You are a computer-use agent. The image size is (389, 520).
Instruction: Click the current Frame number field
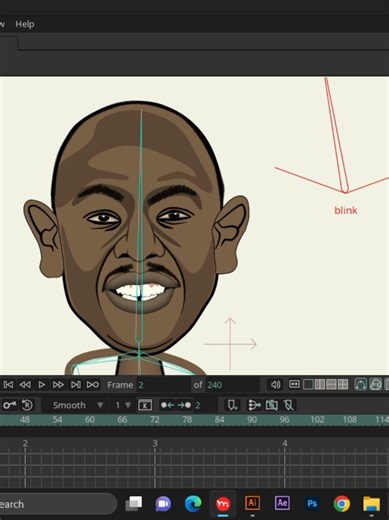click(163, 385)
